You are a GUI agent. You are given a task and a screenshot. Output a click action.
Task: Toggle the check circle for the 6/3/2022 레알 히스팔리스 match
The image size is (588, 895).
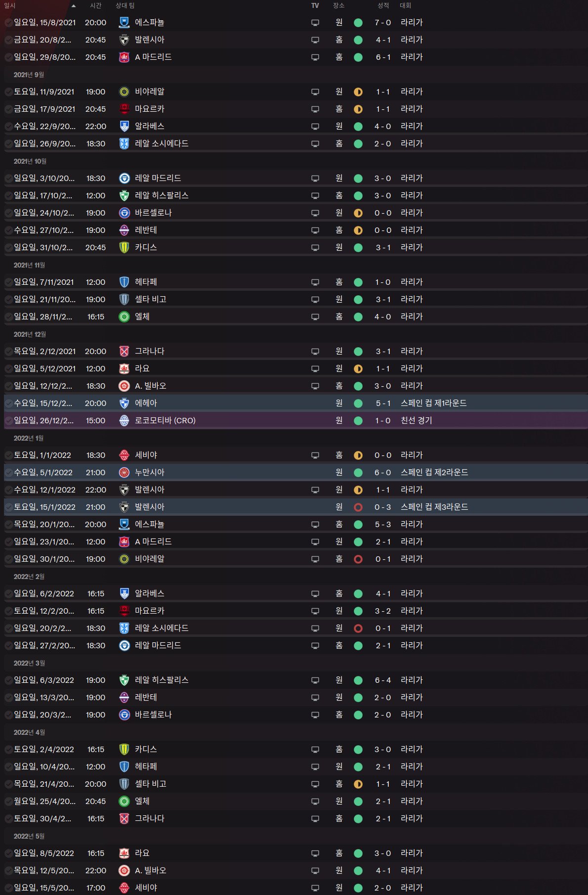(x=8, y=680)
